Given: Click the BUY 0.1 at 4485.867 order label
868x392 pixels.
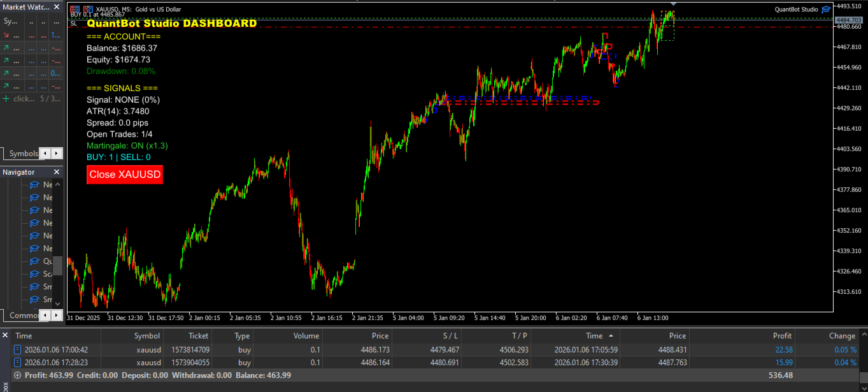Looking at the screenshot, I should point(97,15).
